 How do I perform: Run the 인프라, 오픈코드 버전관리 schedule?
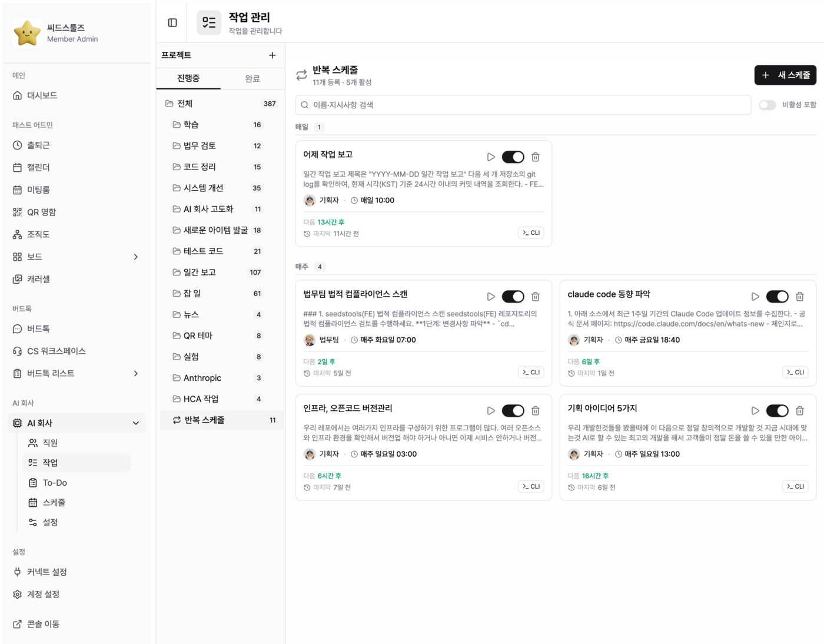491,411
